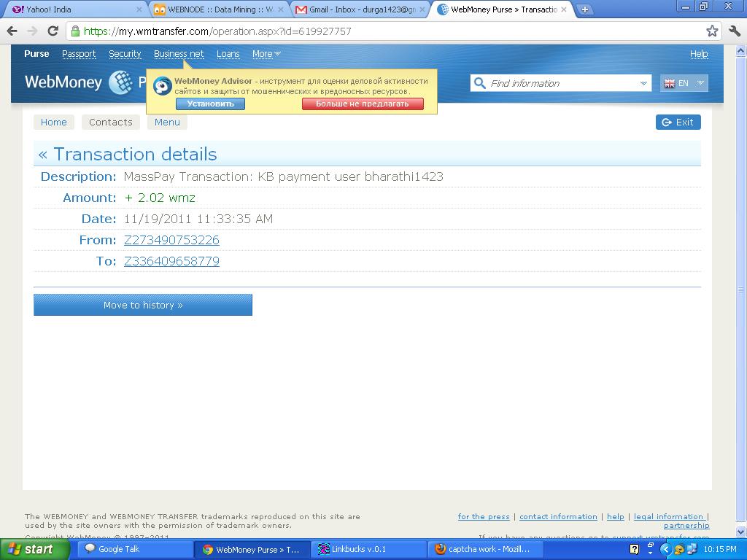The height and width of the screenshot is (560, 747).
Task: Reload the page with refresh icon
Action: click(x=53, y=31)
